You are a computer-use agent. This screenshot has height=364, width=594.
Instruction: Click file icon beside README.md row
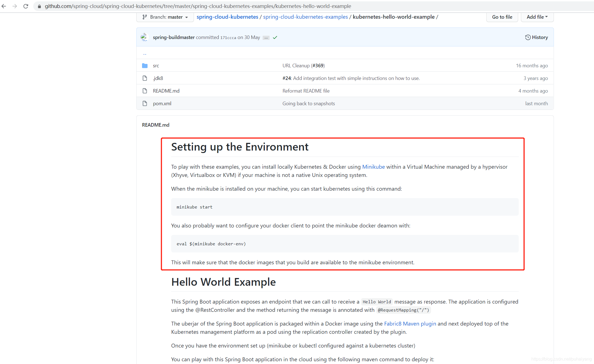point(145,91)
